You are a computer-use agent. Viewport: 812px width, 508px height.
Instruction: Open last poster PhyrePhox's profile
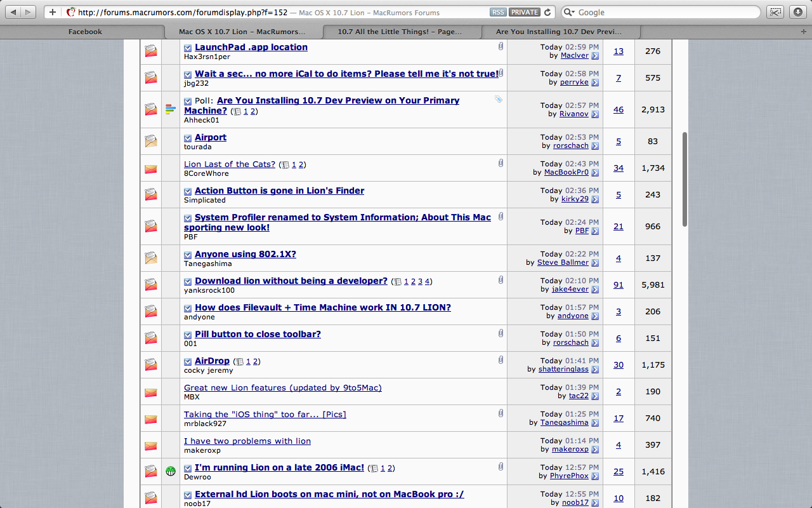coord(569,476)
